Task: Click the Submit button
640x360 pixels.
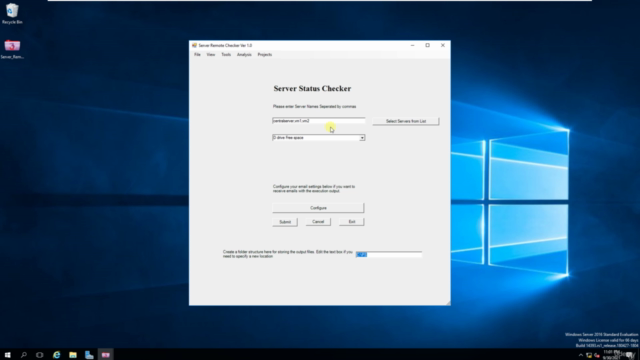Action: (285, 222)
